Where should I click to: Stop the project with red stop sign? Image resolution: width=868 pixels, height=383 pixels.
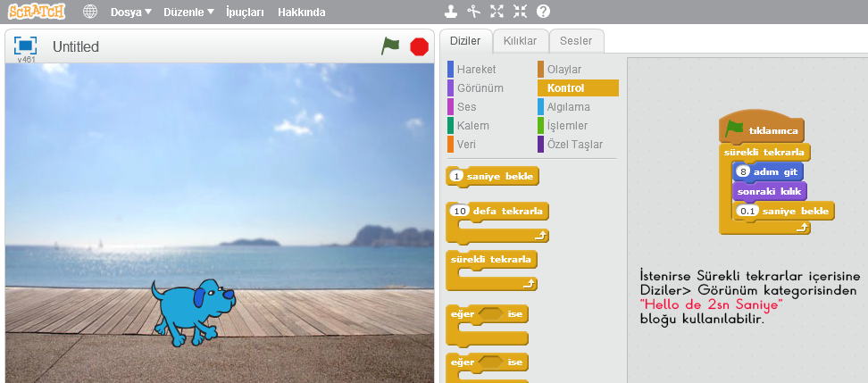[x=420, y=47]
